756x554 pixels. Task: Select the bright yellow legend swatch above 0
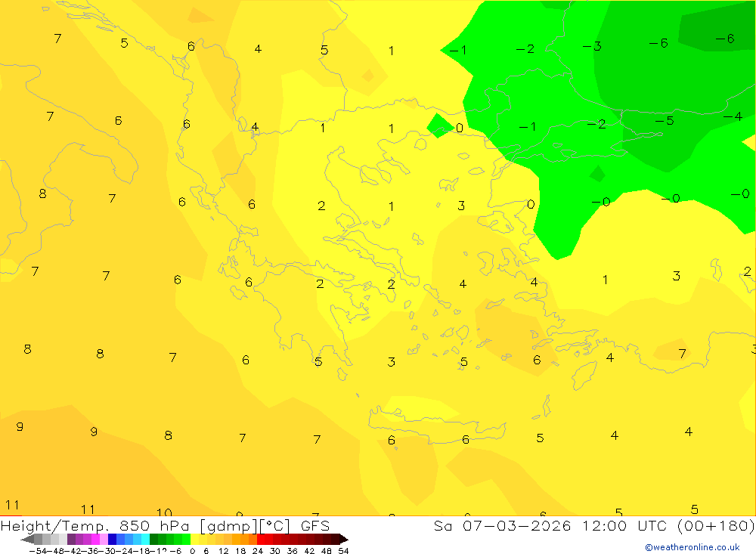[x=195, y=539]
